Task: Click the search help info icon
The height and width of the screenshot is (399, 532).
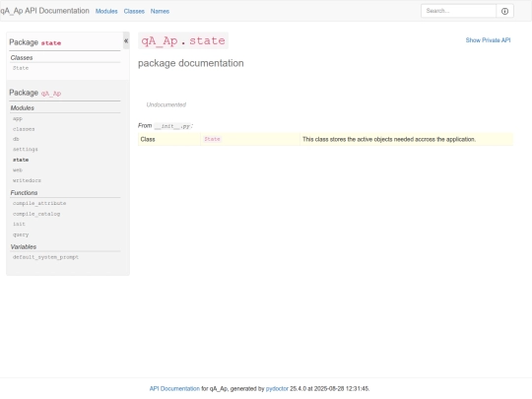Action: 504,11
